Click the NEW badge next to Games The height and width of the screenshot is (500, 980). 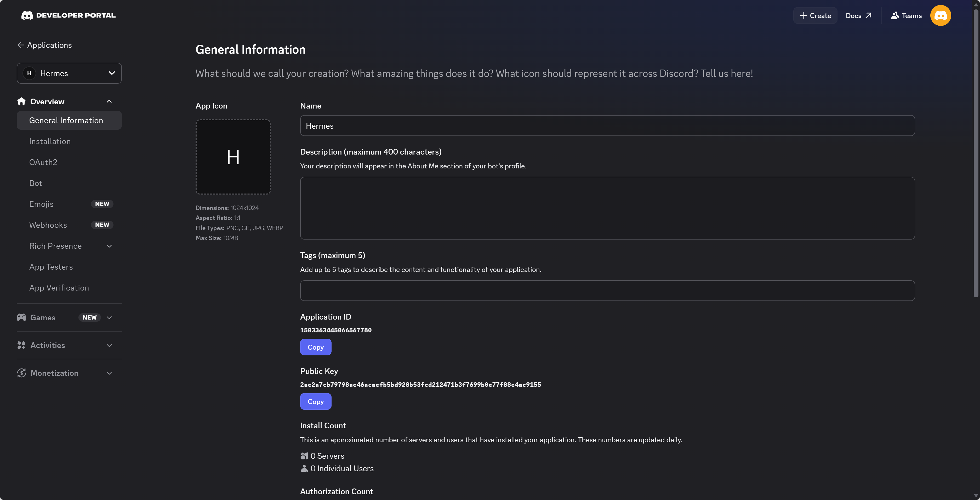coord(89,317)
